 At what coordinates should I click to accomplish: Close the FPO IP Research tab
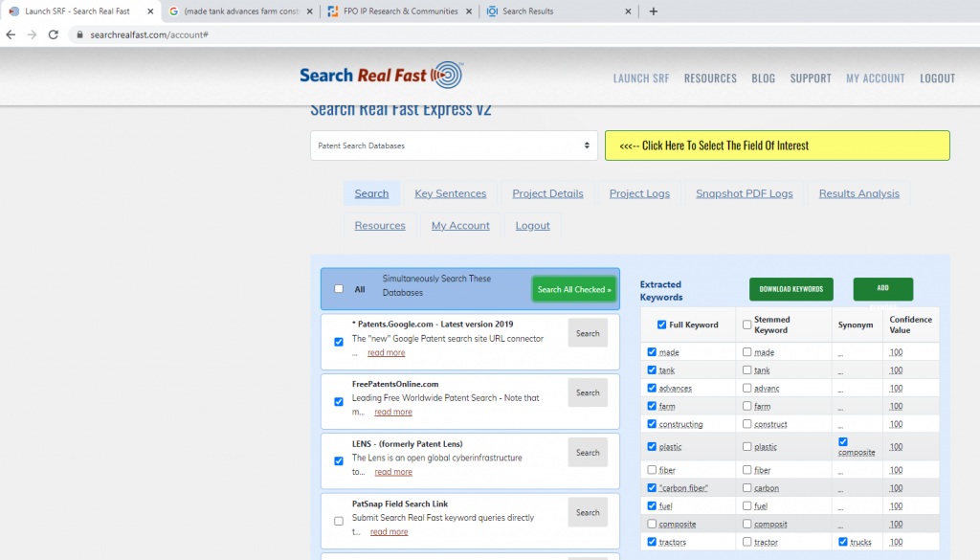click(469, 11)
